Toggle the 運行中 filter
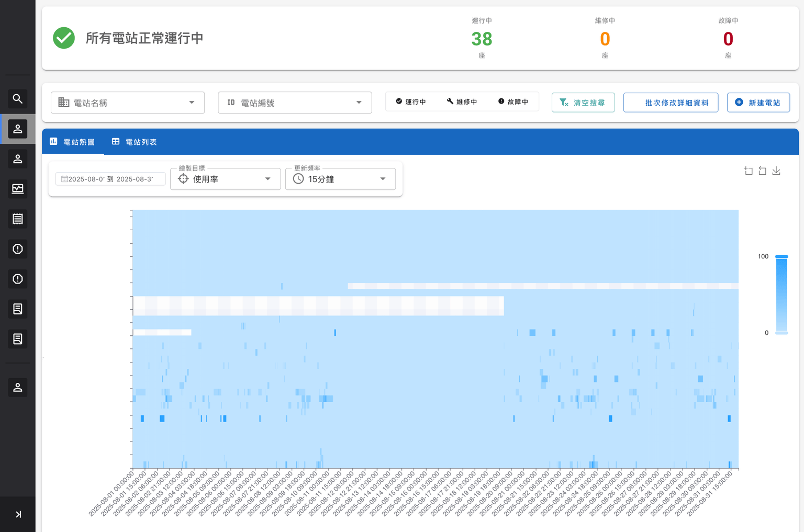Viewport: 804px width, 532px height. [x=411, y=101]
